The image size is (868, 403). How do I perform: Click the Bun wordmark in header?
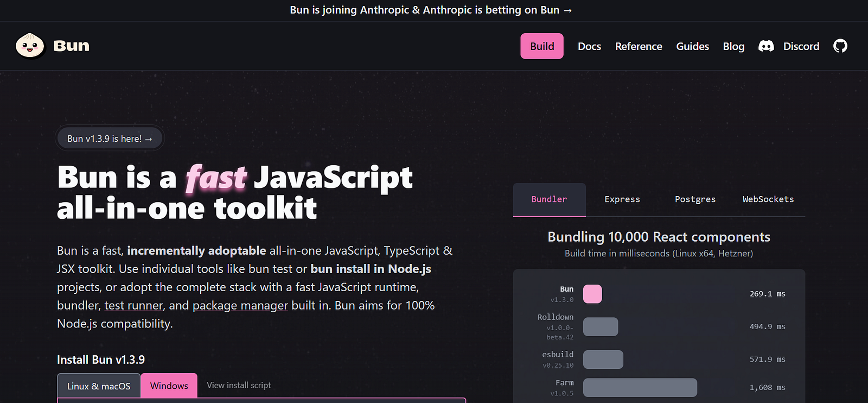(72, 46)
